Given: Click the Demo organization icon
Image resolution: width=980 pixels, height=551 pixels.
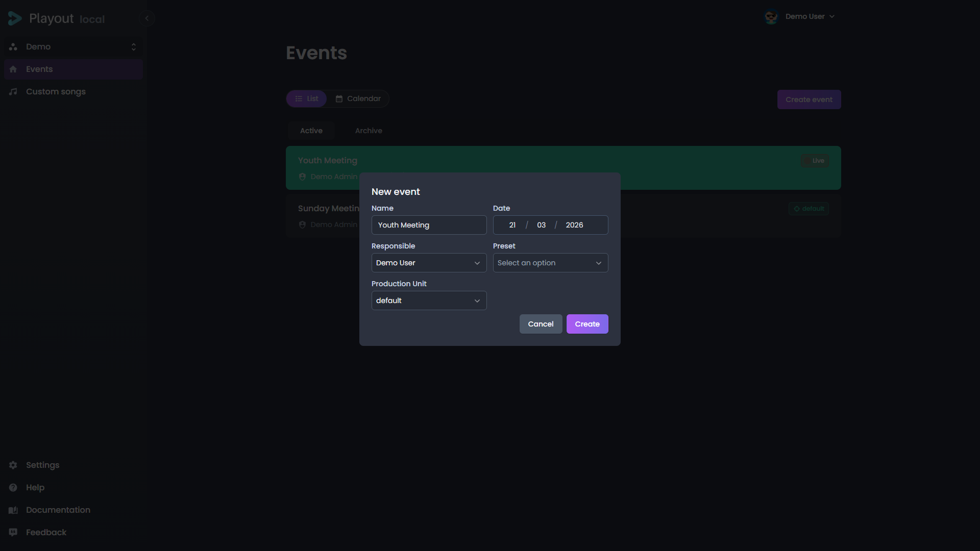Looking at the screenshot, I should (13, 47).
